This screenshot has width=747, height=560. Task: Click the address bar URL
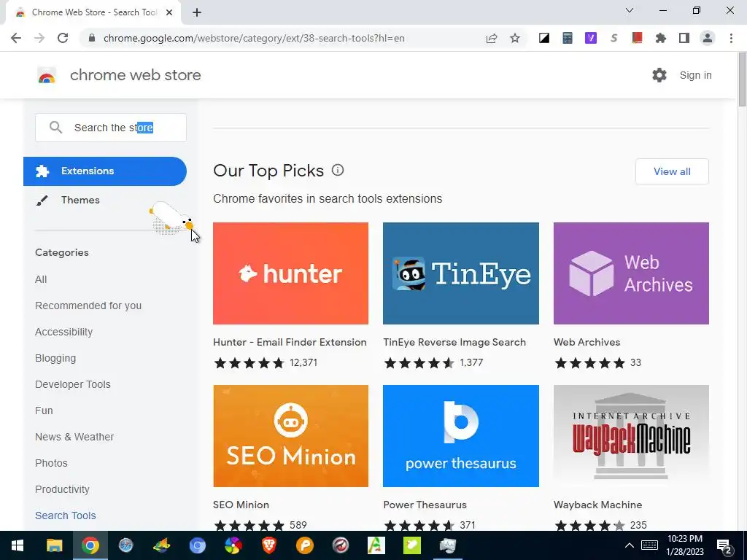pyautogui.click(x=254, y=38)
